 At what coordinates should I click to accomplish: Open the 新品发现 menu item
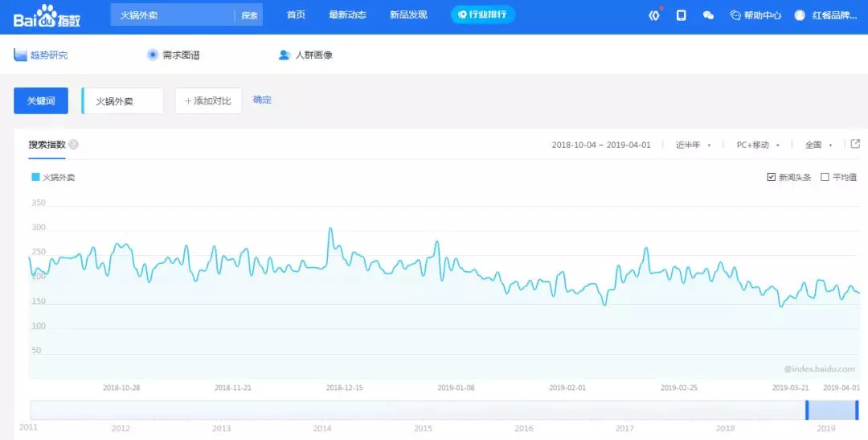click(x=408, y=15)
